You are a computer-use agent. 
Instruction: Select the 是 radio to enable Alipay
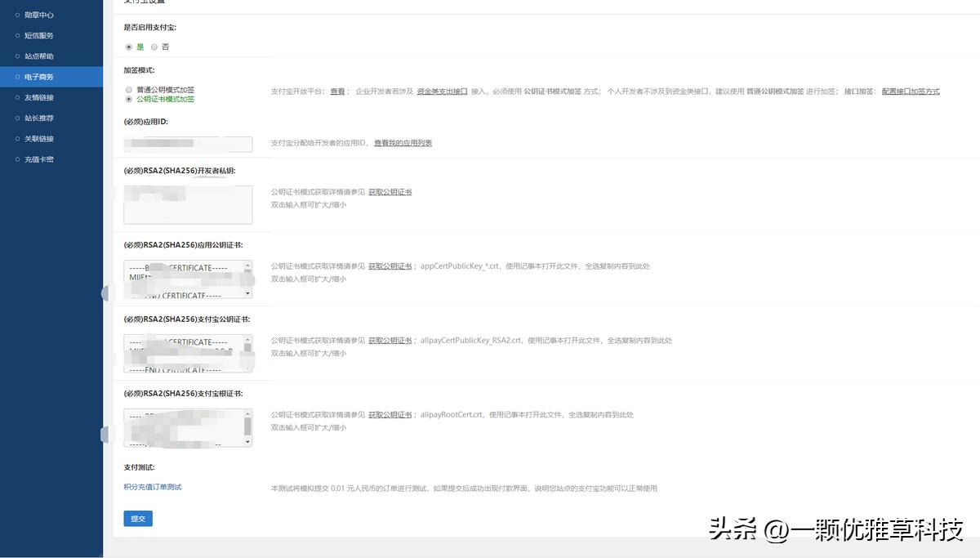click(x=128, y=47)
